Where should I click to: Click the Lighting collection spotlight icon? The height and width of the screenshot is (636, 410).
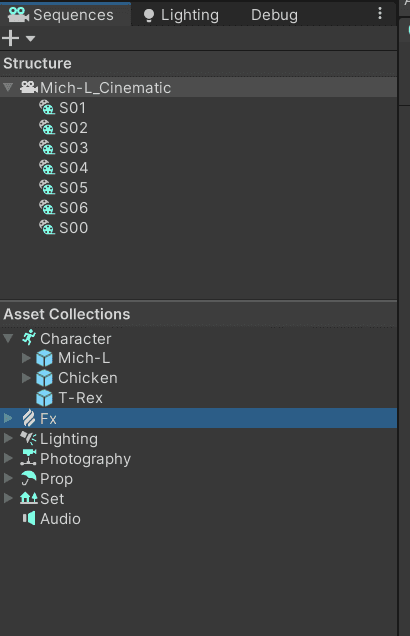(x=29, y=438)
